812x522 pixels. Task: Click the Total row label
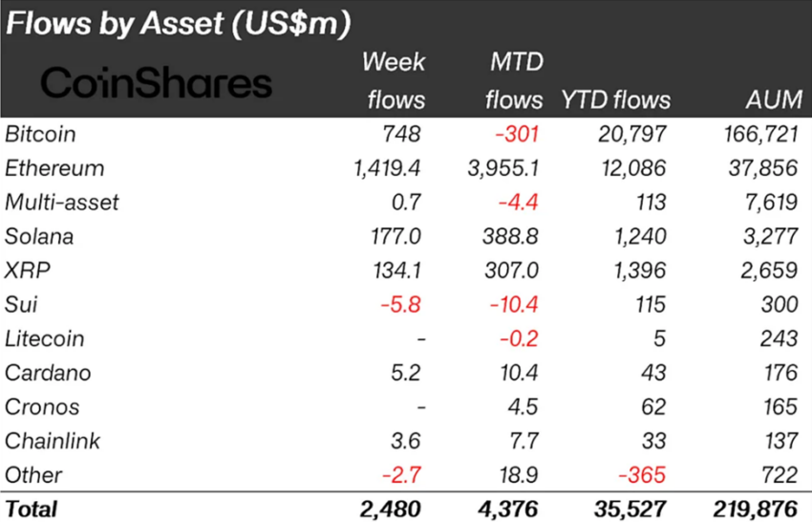[x=32, y=509]
